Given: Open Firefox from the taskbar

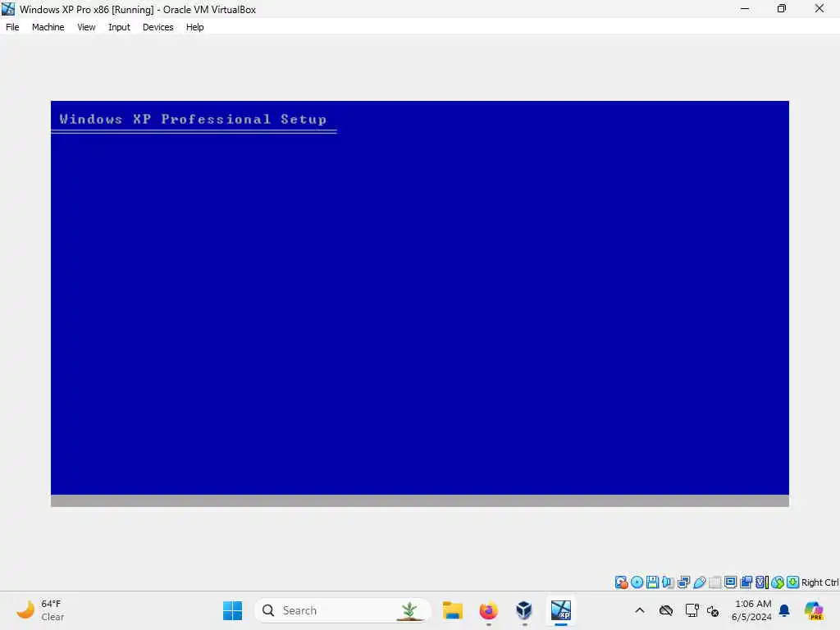Looking at the screenshot, I should [489, 610].
